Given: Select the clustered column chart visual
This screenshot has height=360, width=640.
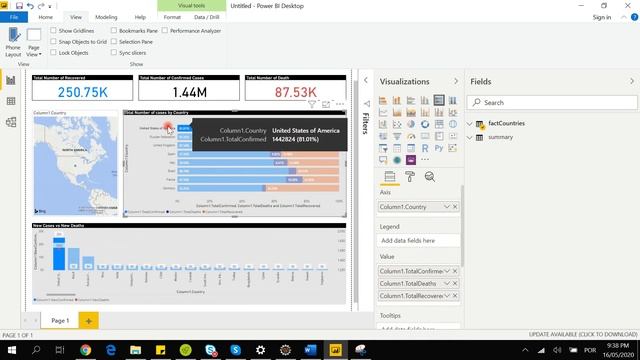Looking at the screenshot, I should (425, 100).
